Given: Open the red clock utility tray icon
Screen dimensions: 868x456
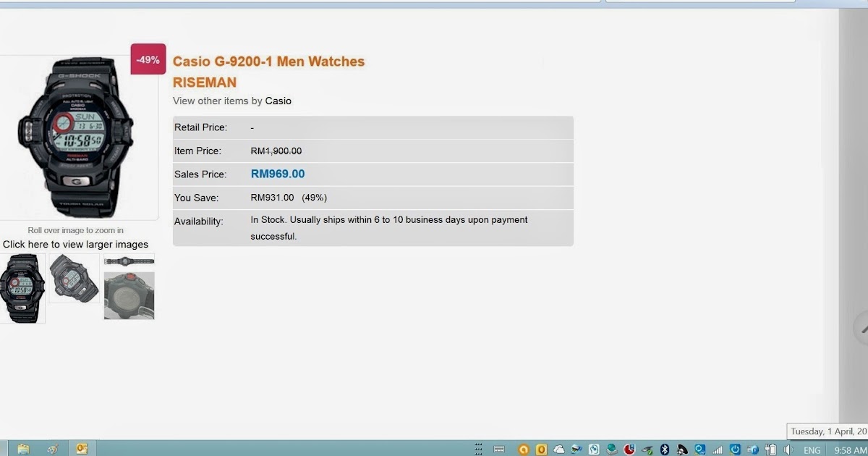Looking at the screenshot, I should [x=629, y=448].
